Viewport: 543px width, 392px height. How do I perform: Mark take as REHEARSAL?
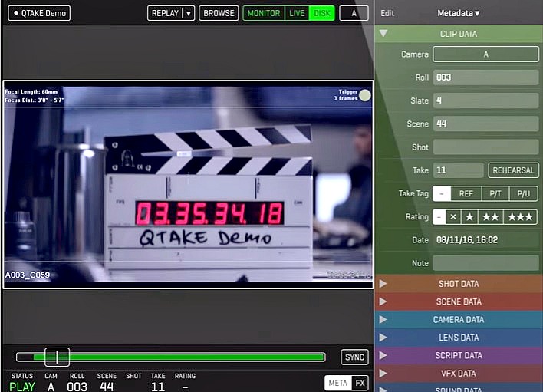(513, 170)
